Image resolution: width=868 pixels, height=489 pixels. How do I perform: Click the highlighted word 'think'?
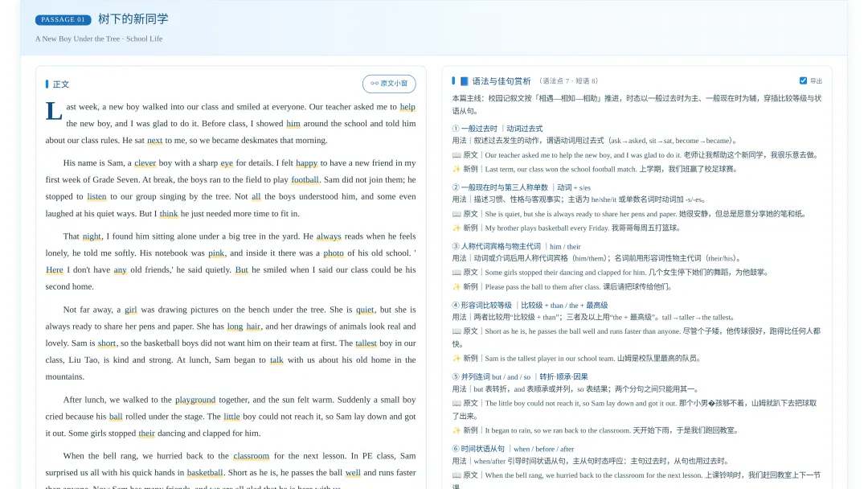[169, 214]
